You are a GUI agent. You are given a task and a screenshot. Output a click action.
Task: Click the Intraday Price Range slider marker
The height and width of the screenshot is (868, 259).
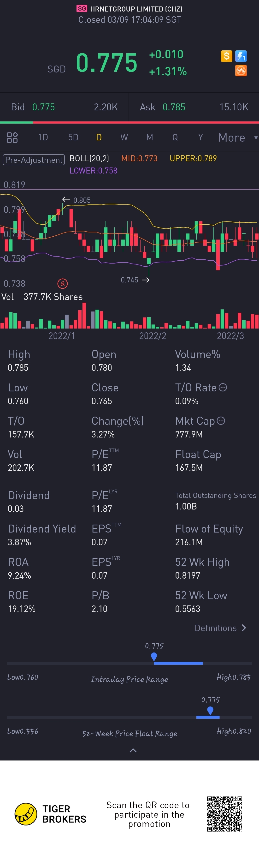(x=154, y=656)
